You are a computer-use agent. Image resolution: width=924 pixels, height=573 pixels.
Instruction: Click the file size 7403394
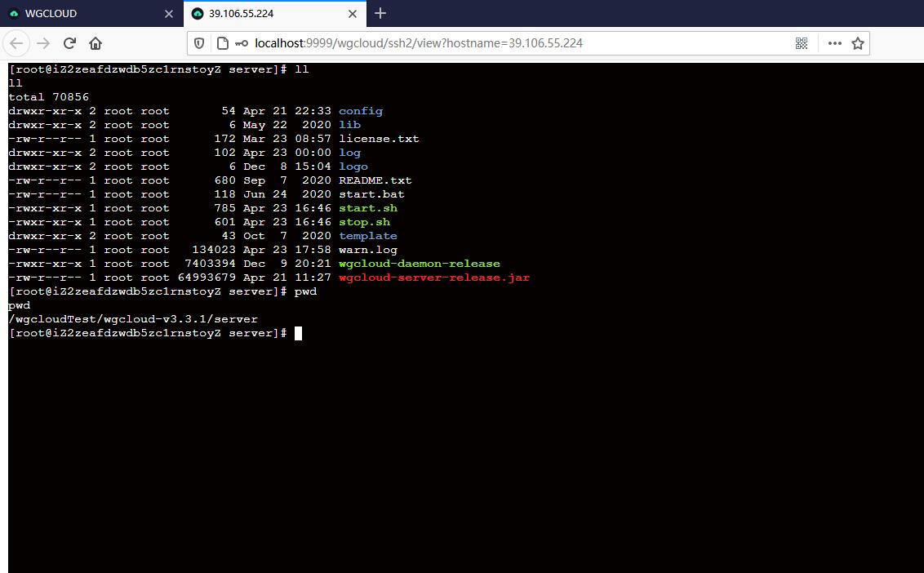210,264
